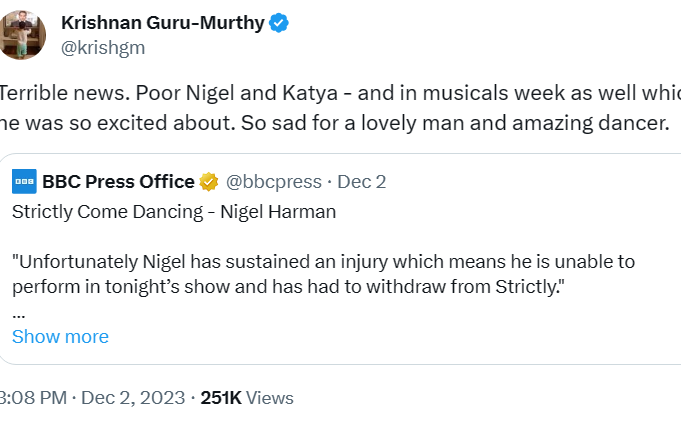Click the BBC Press Office logo avatar
Image resolution: width=681 pixels, height=426 pixels.
pos(25,181)
